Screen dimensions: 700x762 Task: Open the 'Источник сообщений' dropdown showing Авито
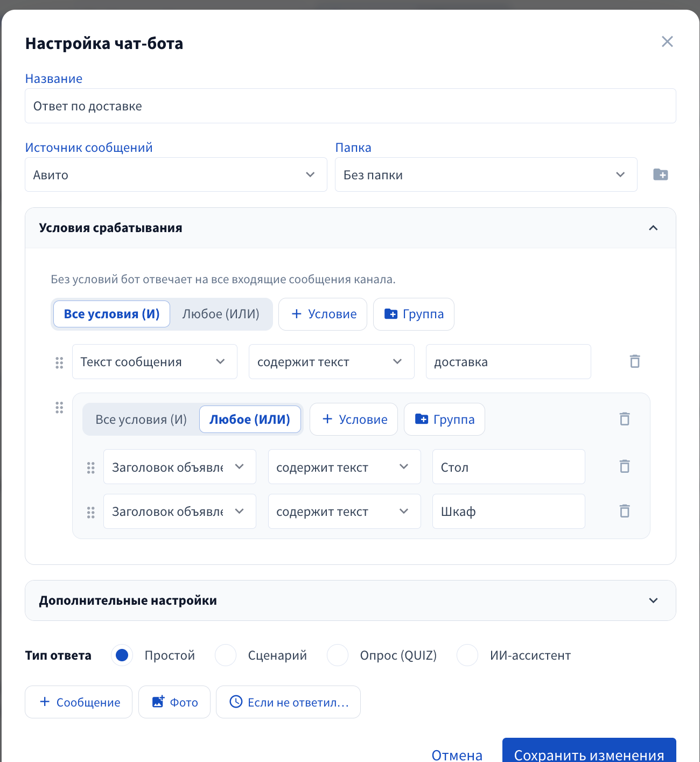click(176, 174)
